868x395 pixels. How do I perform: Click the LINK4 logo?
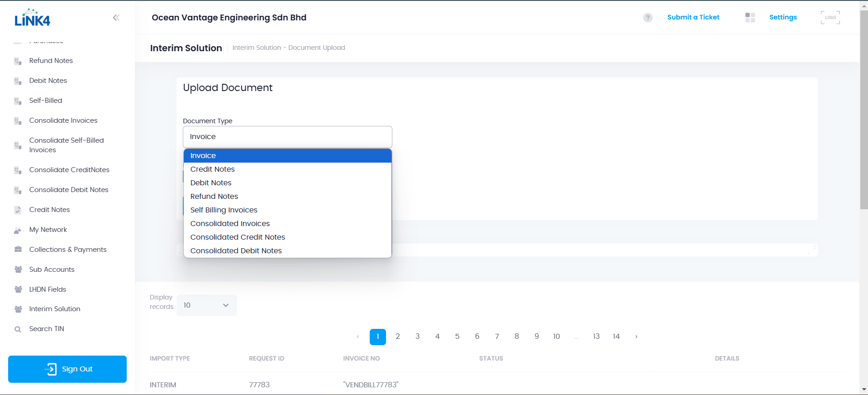pyautogui.click(x=33, y=18)
